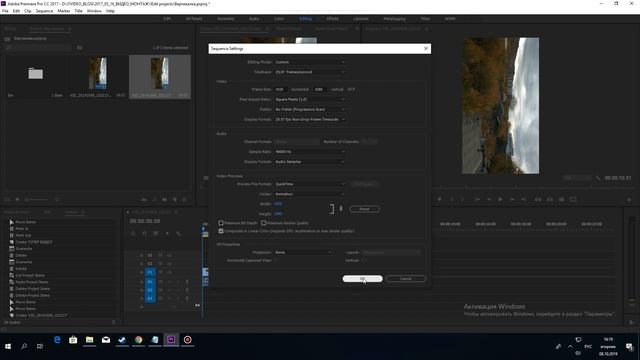Click the Add Marker button in Program monitor
This screenshot has width=640, height=360.
click(x=440, y=199)
